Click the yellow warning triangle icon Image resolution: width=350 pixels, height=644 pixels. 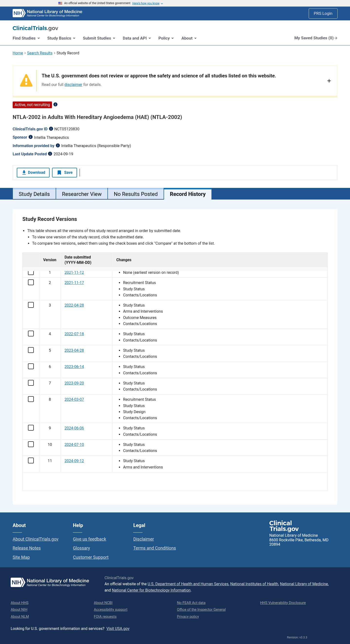[x=26, y=81]
